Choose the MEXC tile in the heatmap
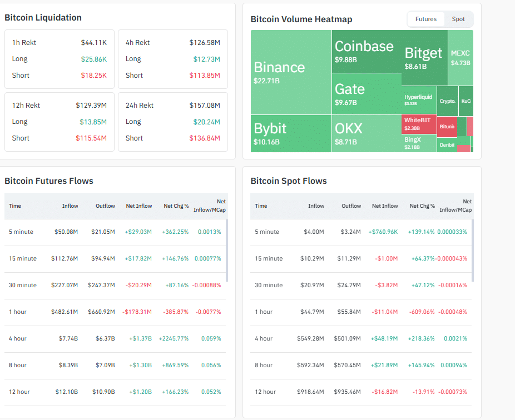Screen dimensions: 515x420 (x=460, y=58)
